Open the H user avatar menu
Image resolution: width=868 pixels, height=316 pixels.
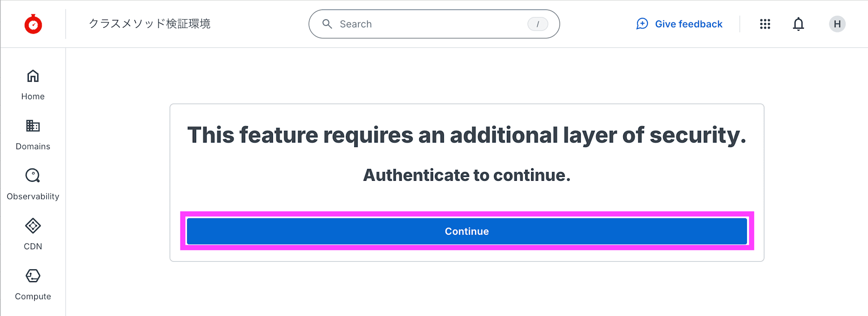837,24
